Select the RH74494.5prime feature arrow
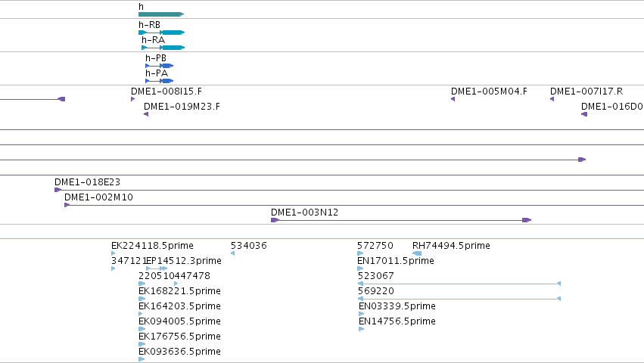644x363 pixels. 417,253
